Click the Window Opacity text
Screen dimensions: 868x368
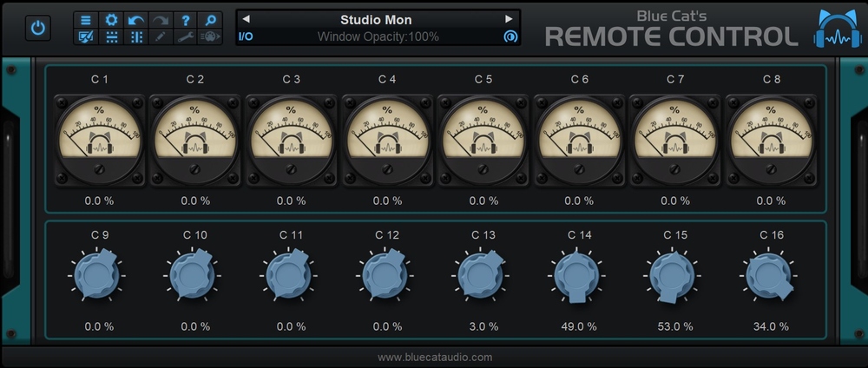(378, 36)
